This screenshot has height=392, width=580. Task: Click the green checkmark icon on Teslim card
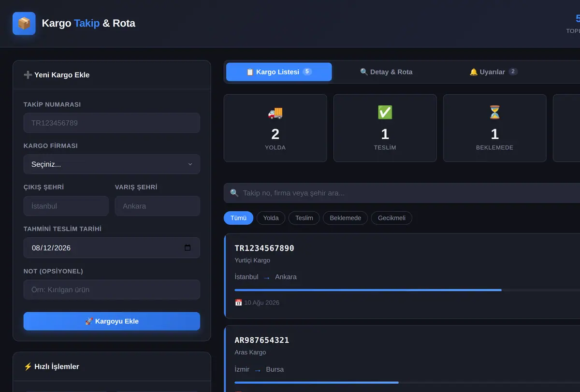coord(385,113)
